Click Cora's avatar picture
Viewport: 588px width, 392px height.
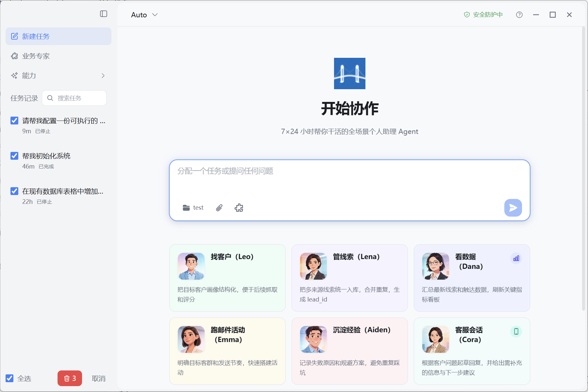(436, 339)
